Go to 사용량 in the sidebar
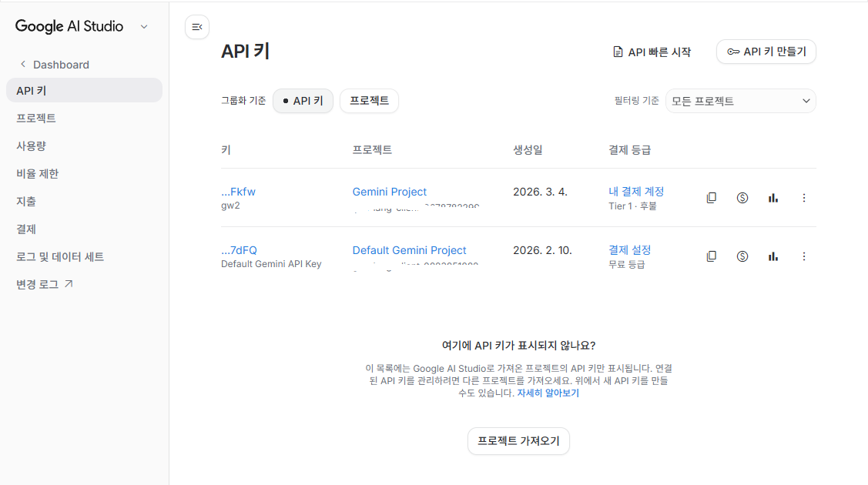 point(35,145)
